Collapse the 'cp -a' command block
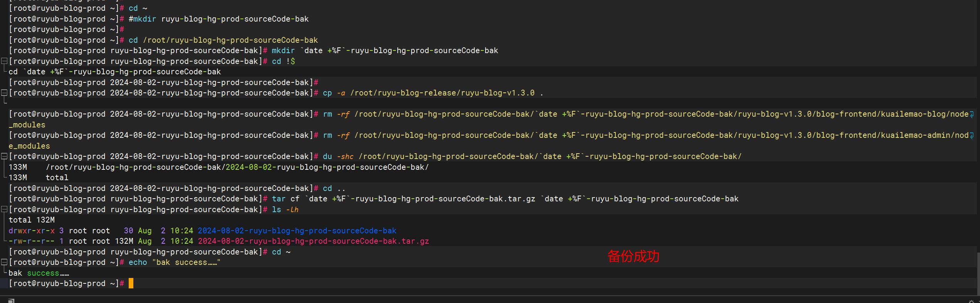980x303 pixels. click(x=4, y=92)
